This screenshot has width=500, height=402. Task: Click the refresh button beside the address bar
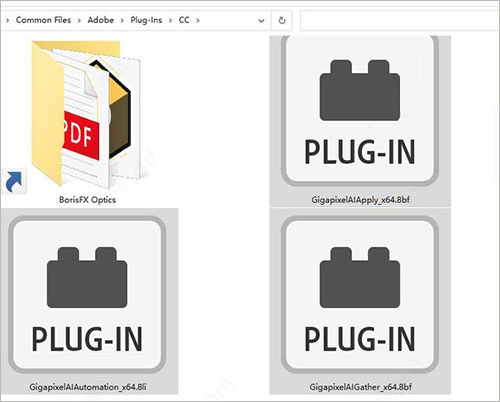pos(282,20)
